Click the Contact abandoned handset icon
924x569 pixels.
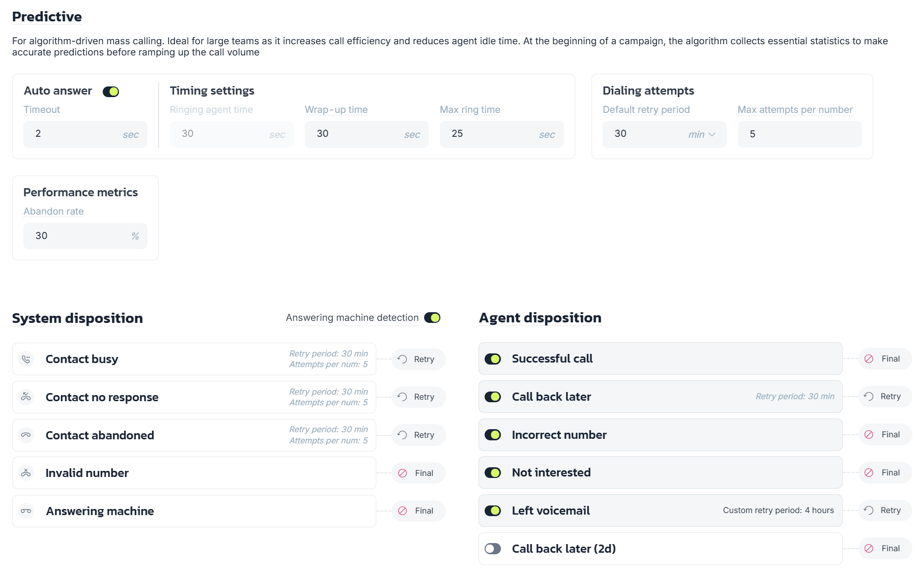[26, 435]
